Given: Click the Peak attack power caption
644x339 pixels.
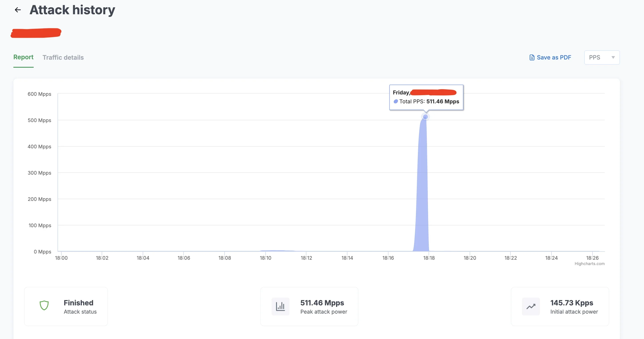Looking at the screenshot, I should coord(324,312).
